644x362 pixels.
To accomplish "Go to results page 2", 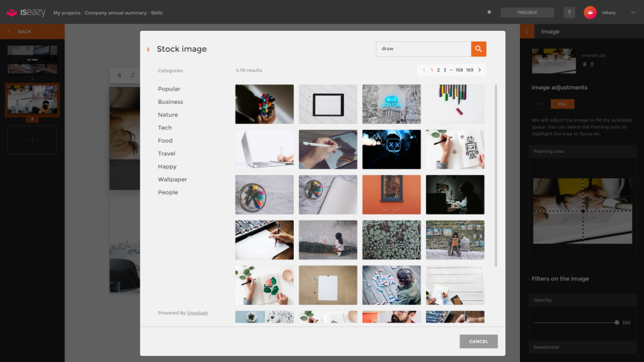I will click(x=438, y=70).
